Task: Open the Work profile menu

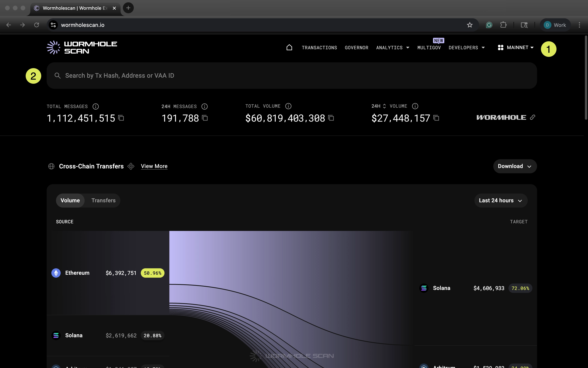Action: tap(555, 25)
